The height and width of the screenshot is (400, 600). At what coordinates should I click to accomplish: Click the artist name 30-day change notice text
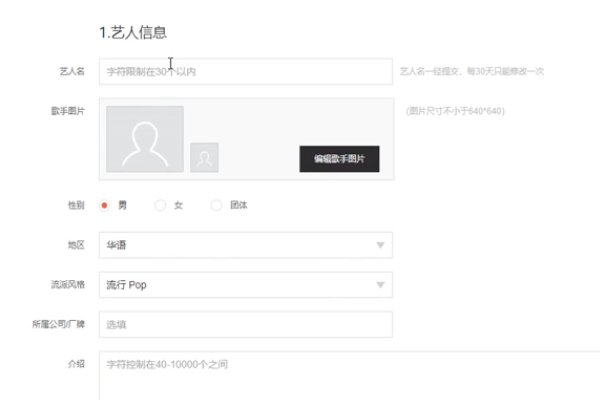coord(472,72)
